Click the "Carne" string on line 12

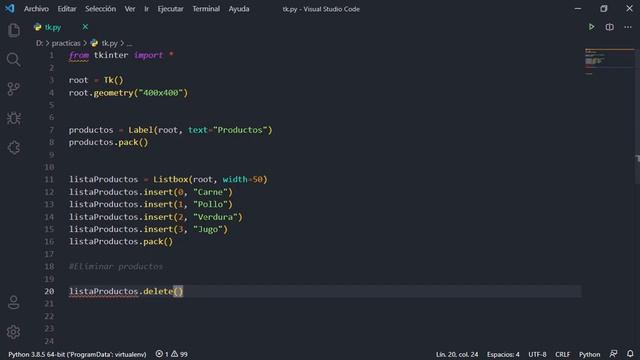pyautogui.click(x=210, y=192)
